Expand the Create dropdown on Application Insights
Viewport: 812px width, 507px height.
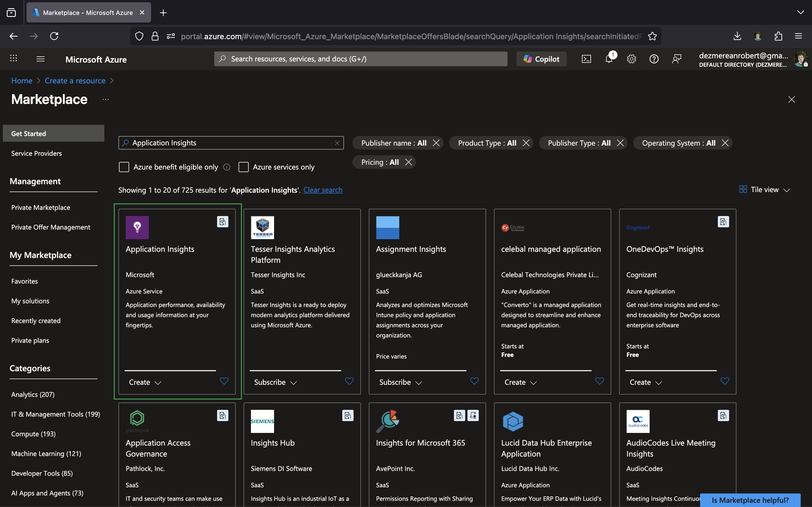(145, 382)
